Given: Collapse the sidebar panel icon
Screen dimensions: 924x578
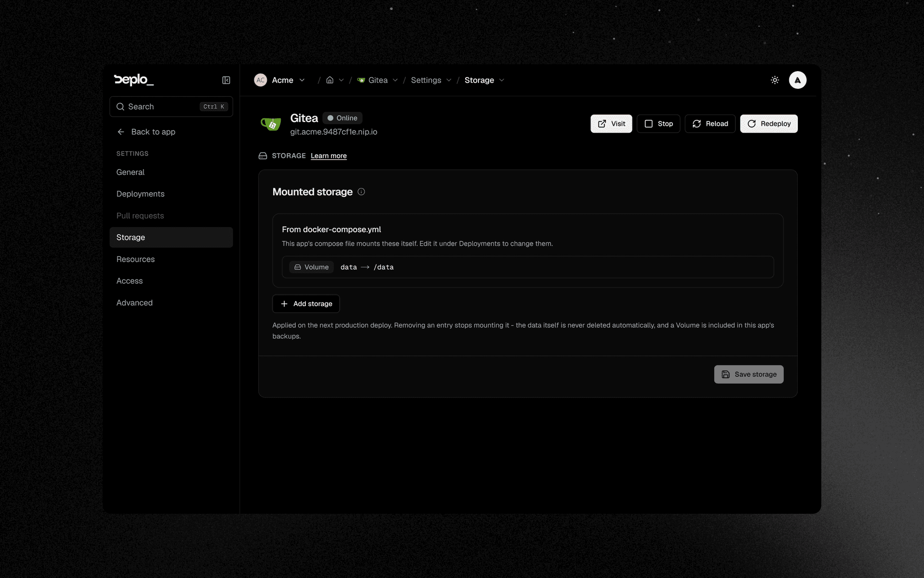Looking at the screenshot, I should (x=226, y=80).
